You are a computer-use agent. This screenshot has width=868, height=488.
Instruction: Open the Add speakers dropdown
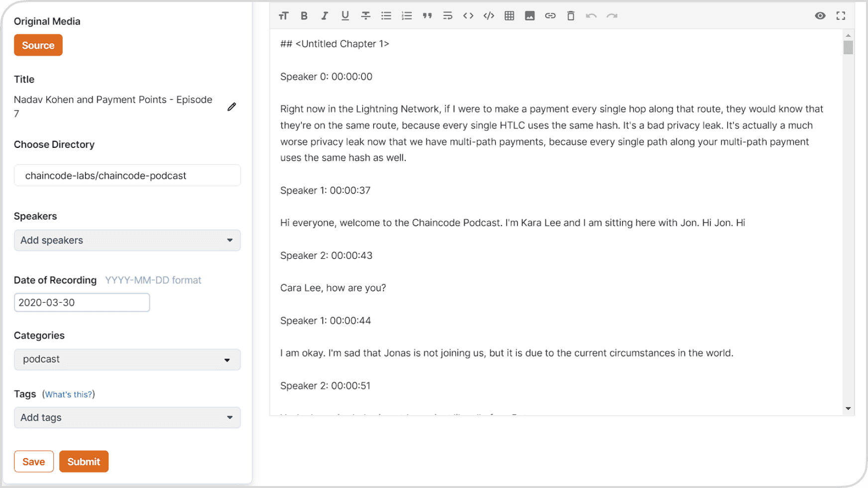(127, 241)
